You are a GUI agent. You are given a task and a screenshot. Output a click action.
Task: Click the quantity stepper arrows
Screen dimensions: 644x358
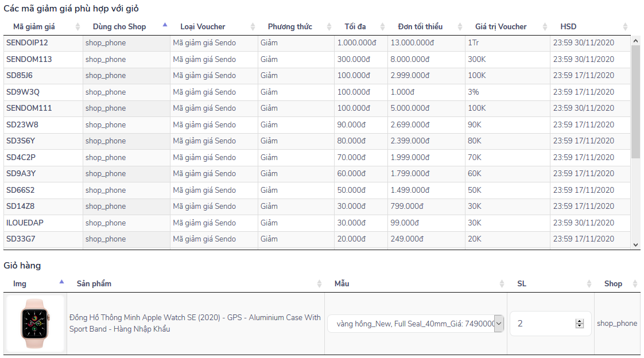(580, 324)
